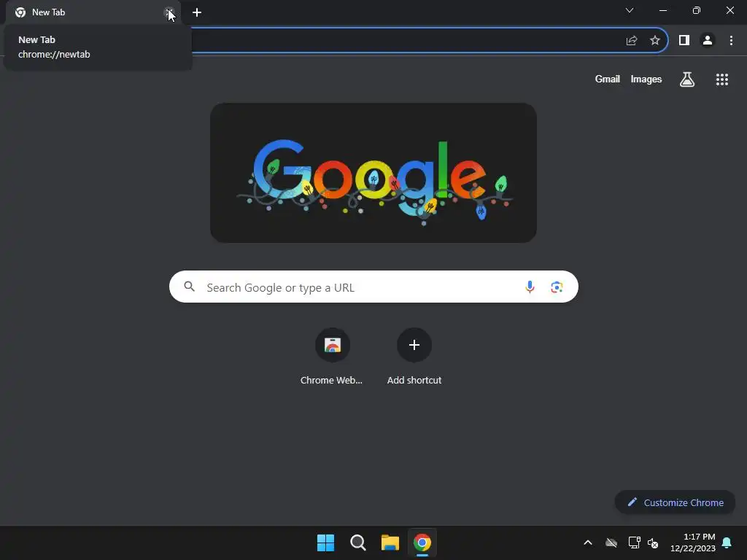The image size is (747, 560).
Task: Open the Images link
Action: tap(646, 79)
